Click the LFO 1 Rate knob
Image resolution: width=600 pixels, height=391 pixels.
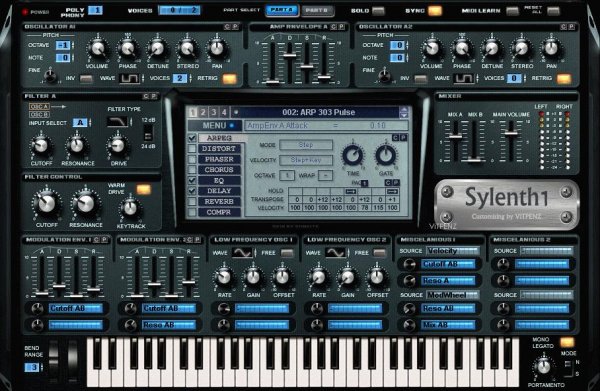pos(224,277)
